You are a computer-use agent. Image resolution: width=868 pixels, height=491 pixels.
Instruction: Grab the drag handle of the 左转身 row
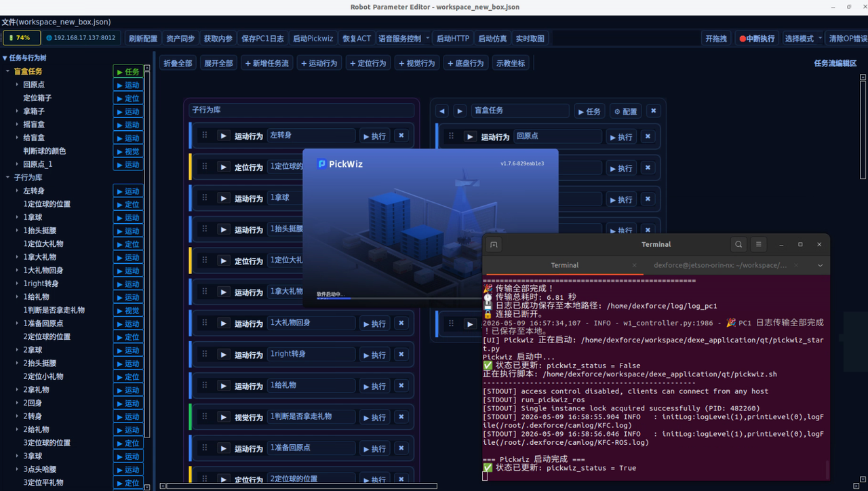pyautogui.click(x=204, y=136)
